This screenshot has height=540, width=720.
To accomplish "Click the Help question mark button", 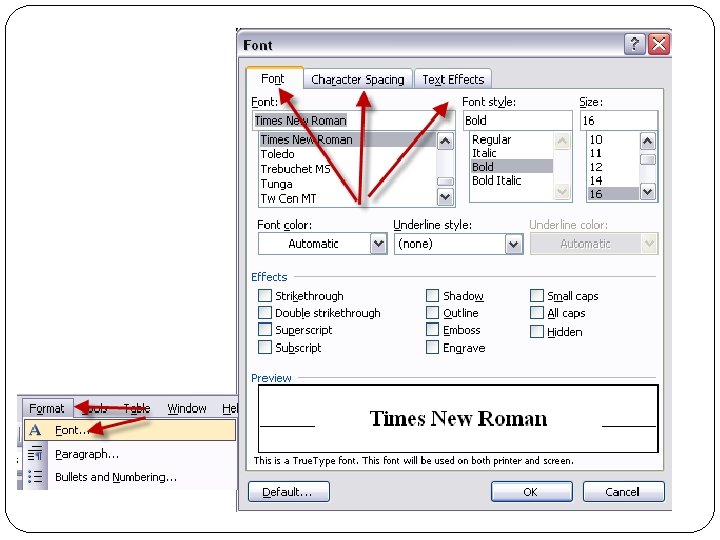I will pyautogui.click(x=635, y=45).
